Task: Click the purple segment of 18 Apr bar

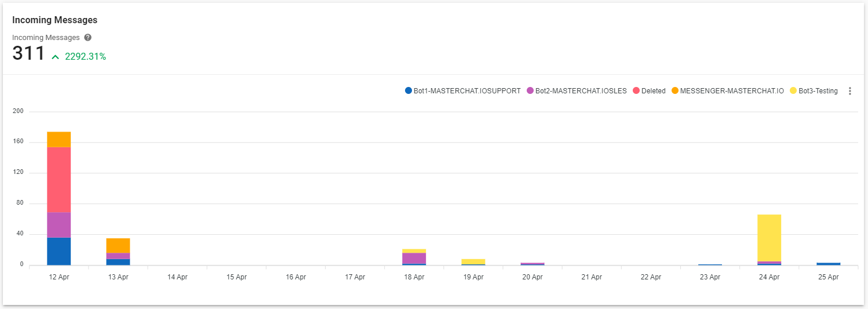Action: coord(414,259)
